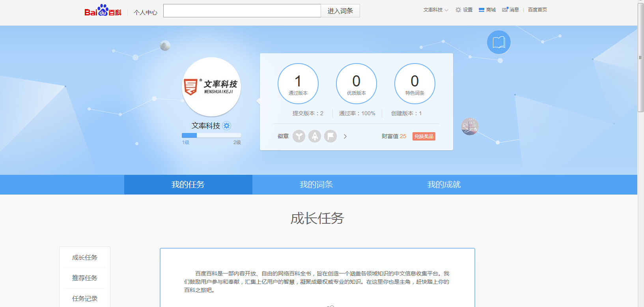Open the 商城 store icon

(x=482, y=10)
